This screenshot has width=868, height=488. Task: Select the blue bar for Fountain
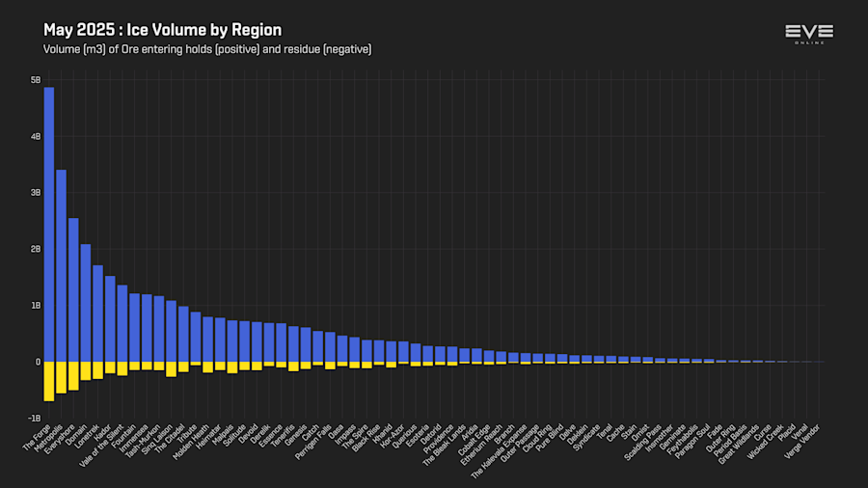(x=134, y=328)
